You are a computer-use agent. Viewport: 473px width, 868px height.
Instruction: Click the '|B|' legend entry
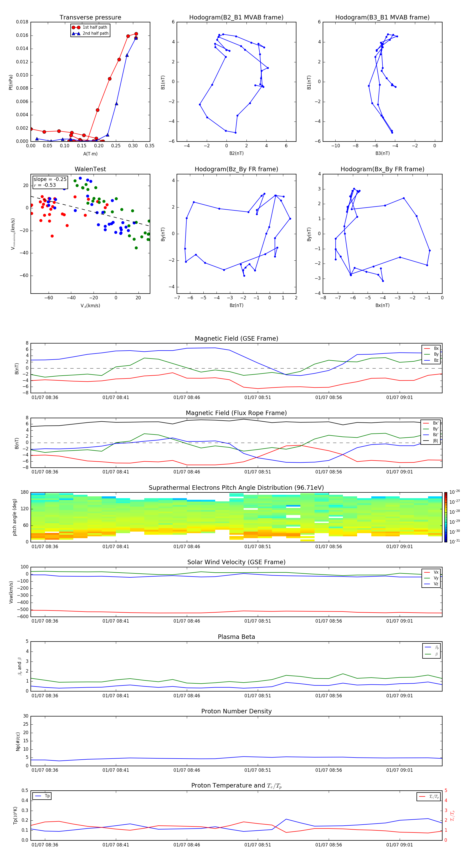[x=431, y=441]
